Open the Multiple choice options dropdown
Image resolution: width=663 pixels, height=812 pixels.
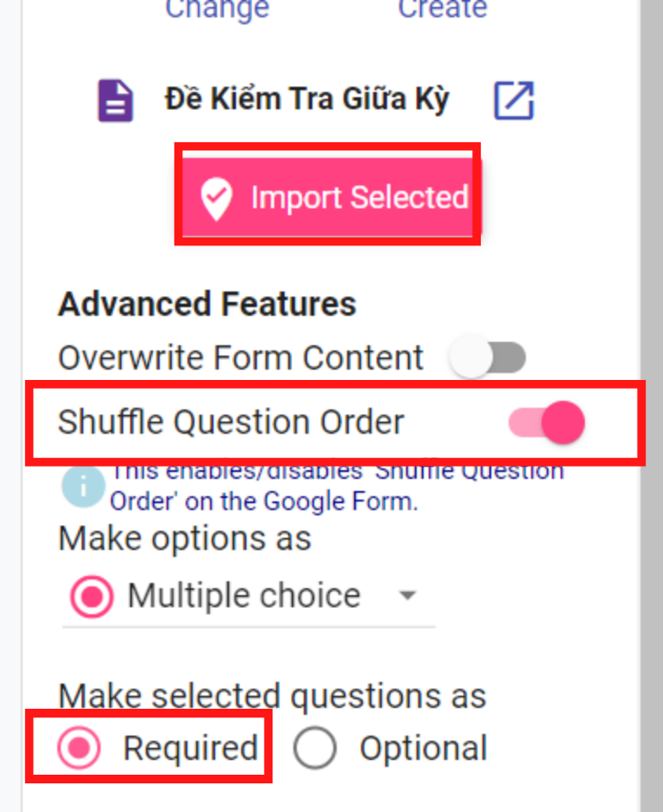point(248,597)
